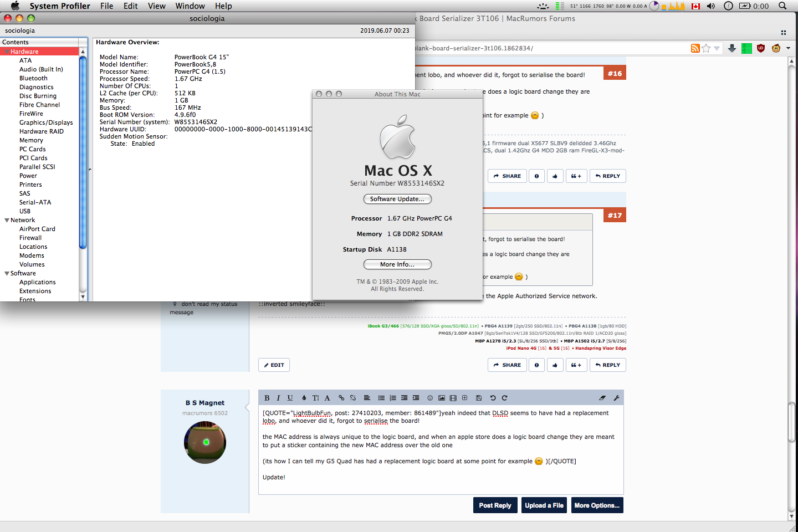Click More Info in About This Mac
Image resolution: width=798 pixels, height=532 pixels.
(397, 264)
